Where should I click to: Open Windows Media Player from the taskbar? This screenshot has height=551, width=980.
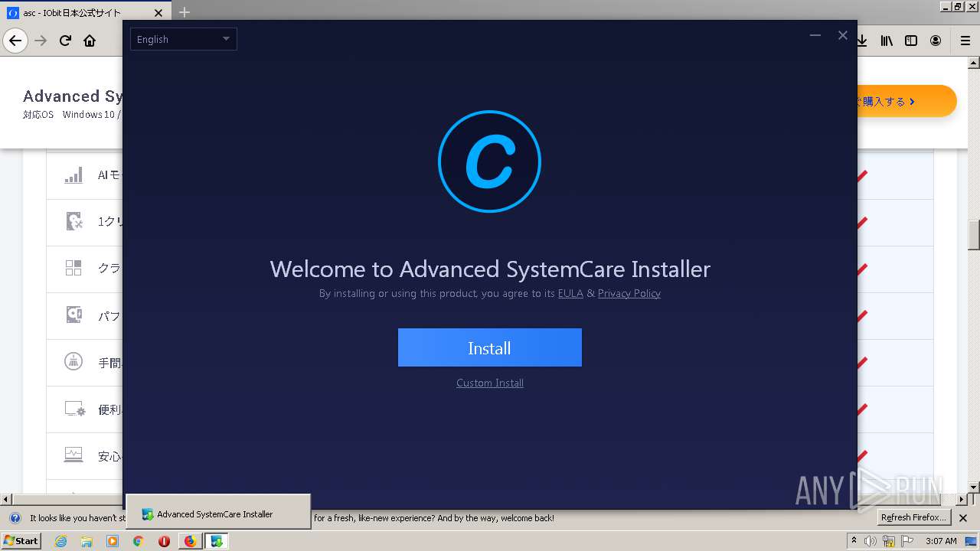pos(113,541)
